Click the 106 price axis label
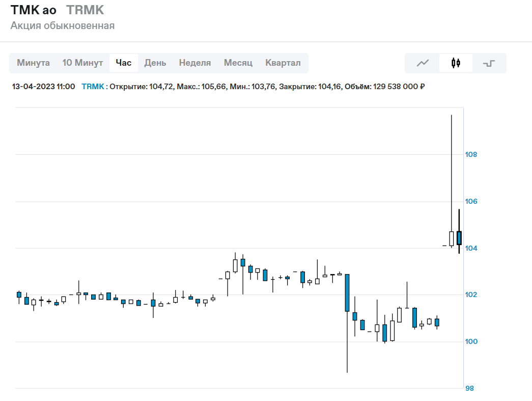The image size is (532, 401). click(471, 201)
